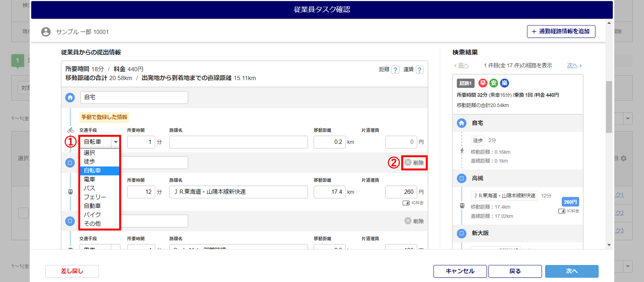This screenshot has height=282, width=644.
Task: Click the train icon beside the 12分 row
Action: [x=70, y=192]
